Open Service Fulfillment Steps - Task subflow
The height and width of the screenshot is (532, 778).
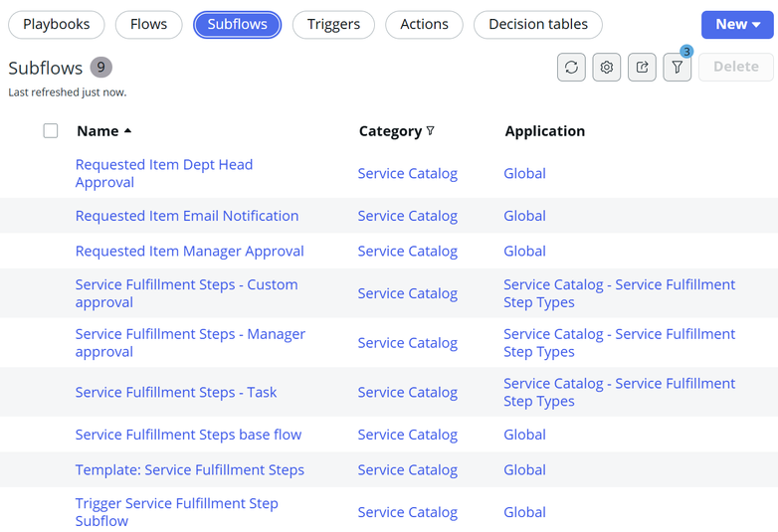pyautogui.click(x=176, y=393)
